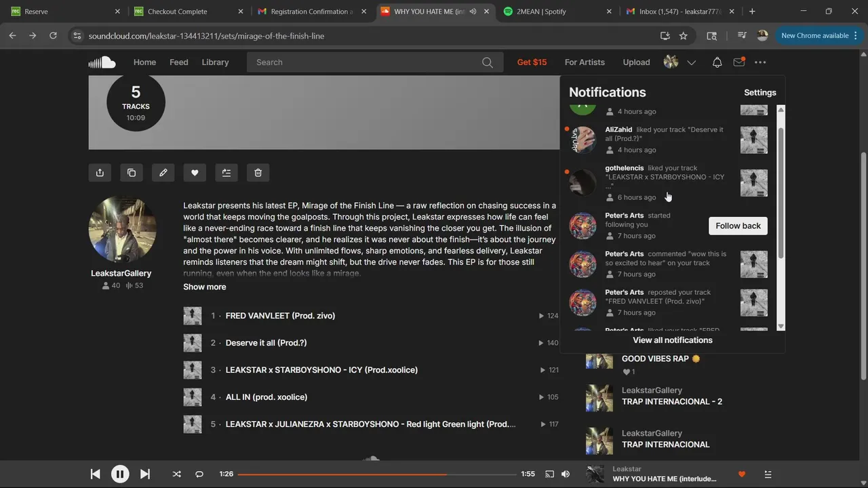Mute the player volume
Viewport: 868px width, 488px height.
pos(566,474)
